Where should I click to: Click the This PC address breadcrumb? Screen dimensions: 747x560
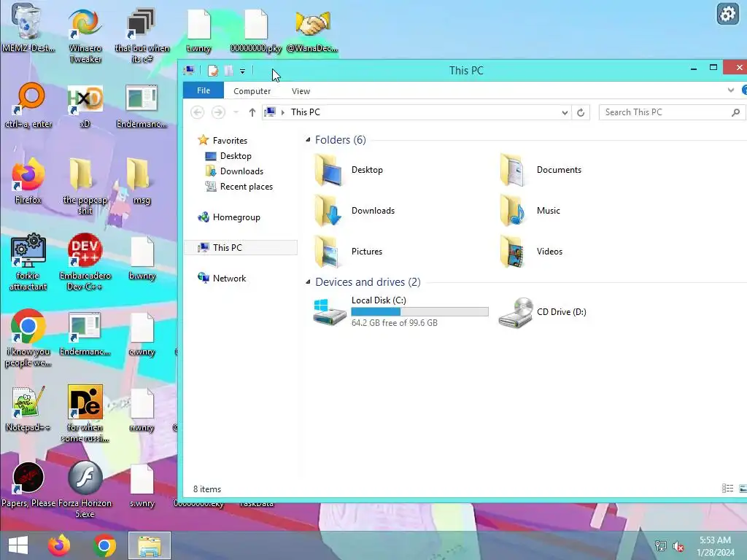coord(306,112)
